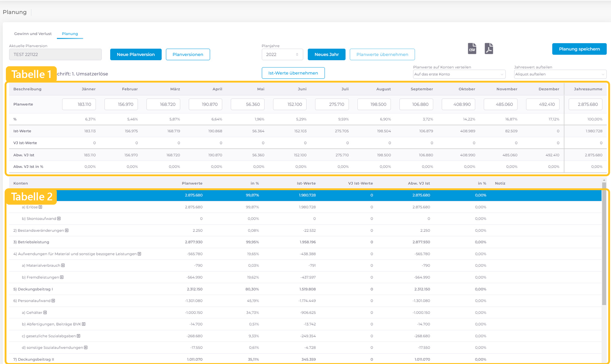611x364 pixels.
Task: Open Planwerte auf Konten verteilen dropdown
Action: tap(459, 74)
